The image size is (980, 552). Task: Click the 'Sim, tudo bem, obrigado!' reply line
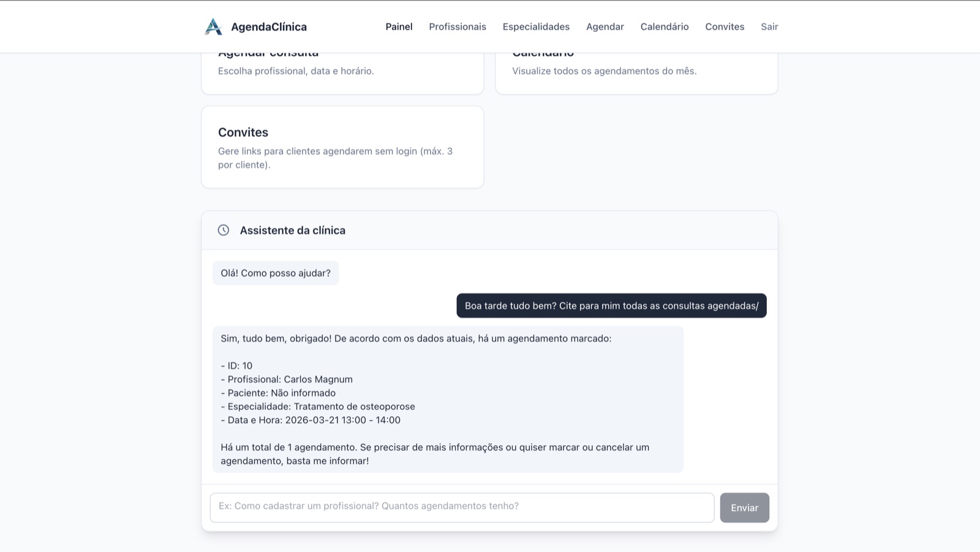coord(416,338)
